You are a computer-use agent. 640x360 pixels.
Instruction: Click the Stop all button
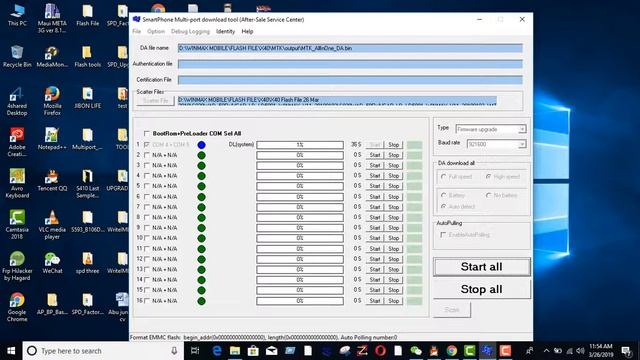coord(482,289)
